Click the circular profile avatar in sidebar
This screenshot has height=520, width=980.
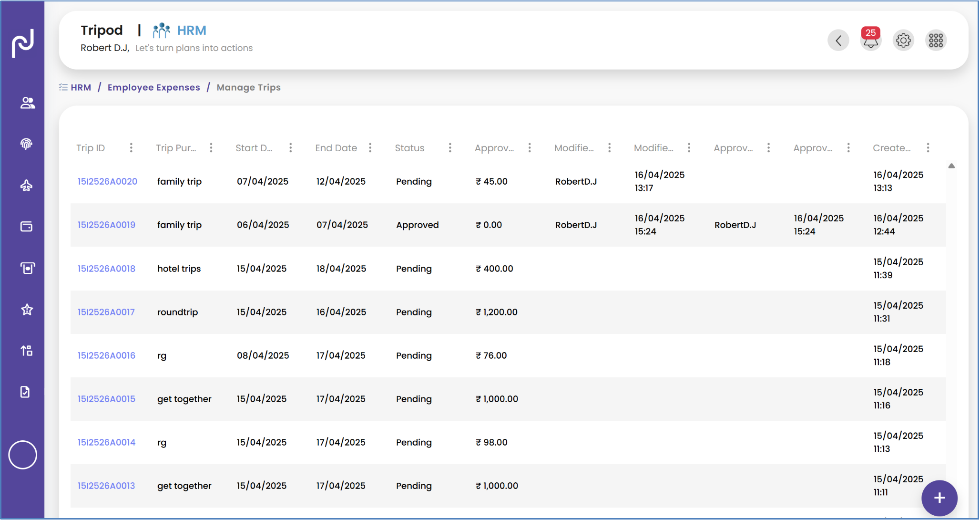tap(22, 455)
